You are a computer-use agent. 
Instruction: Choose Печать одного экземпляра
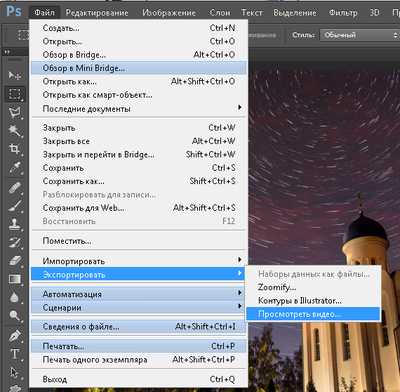coord(139,360)
